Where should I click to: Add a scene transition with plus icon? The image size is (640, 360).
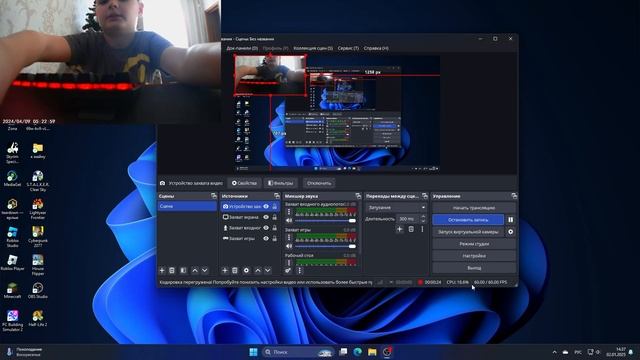400,229
